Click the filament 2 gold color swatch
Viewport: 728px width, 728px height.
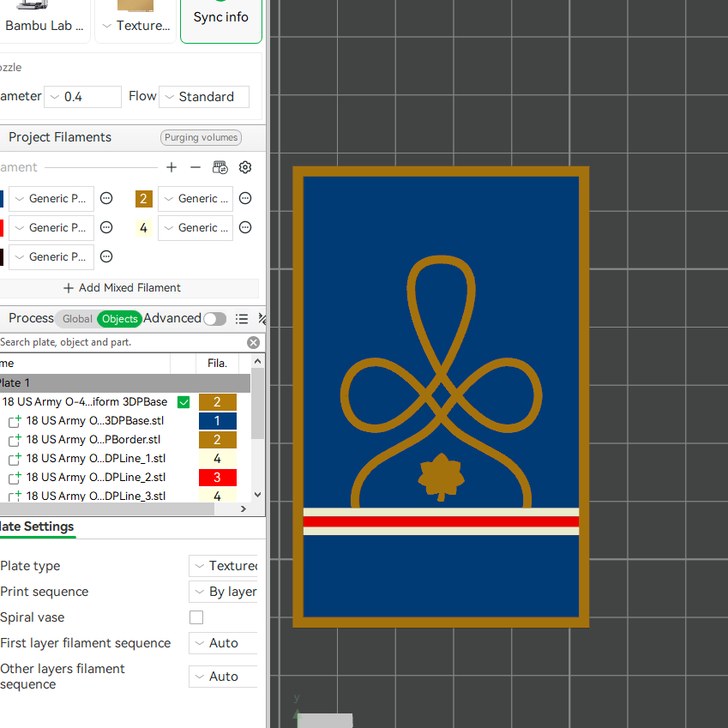coord(143,199)
